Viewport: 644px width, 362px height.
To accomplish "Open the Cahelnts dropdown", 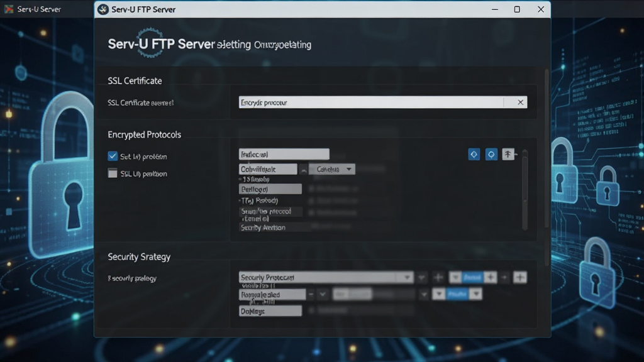I will [x=332, y=169].
